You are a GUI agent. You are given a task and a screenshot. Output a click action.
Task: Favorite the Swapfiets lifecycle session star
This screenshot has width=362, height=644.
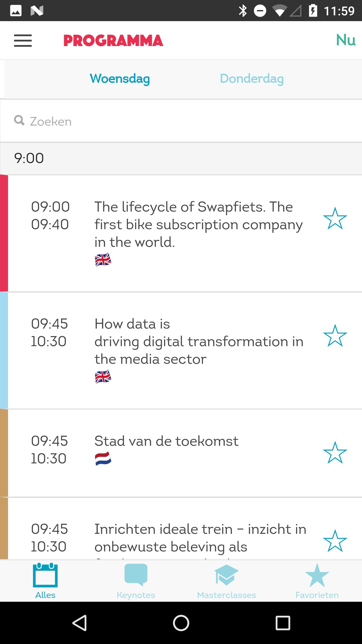[335, 218]
